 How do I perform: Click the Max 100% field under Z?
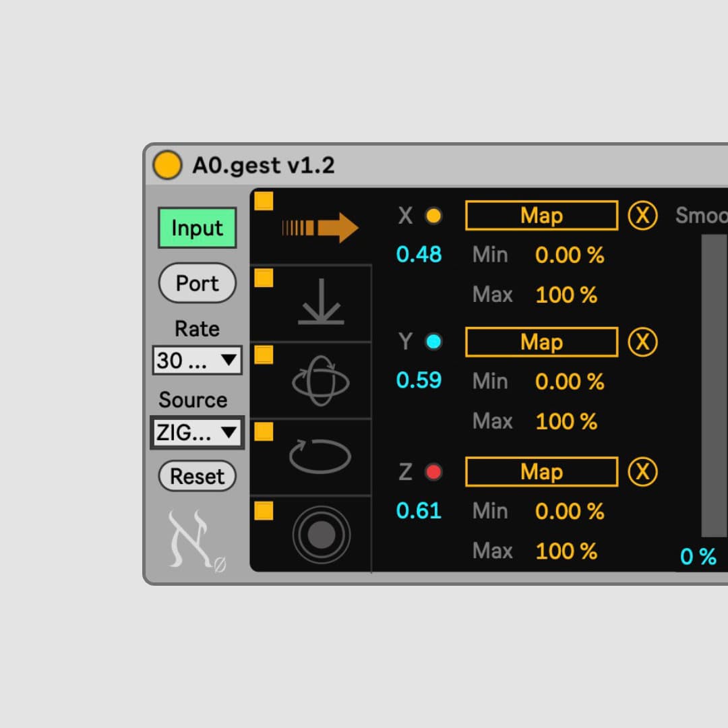[566, 551]
